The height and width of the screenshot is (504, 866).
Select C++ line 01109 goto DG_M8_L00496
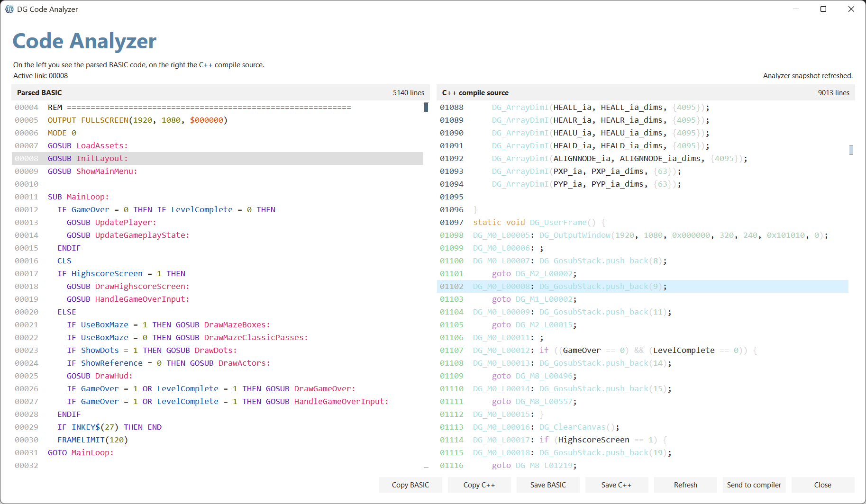click(x=643, y=376)
